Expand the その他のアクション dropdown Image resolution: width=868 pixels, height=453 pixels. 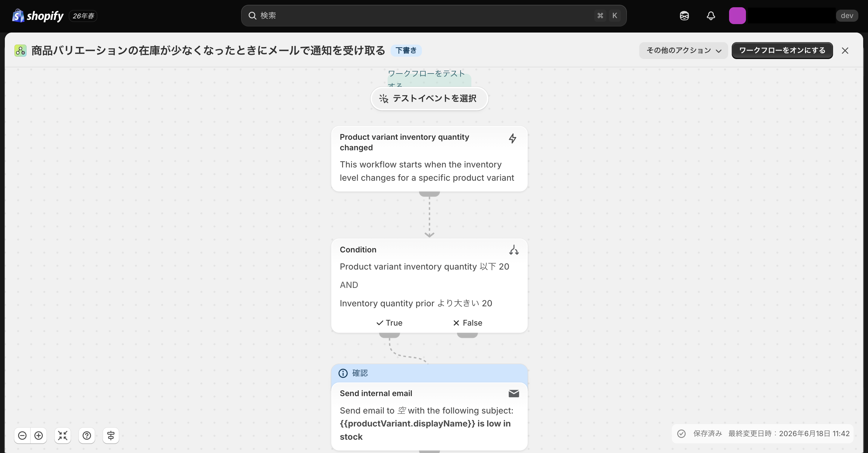683,51
